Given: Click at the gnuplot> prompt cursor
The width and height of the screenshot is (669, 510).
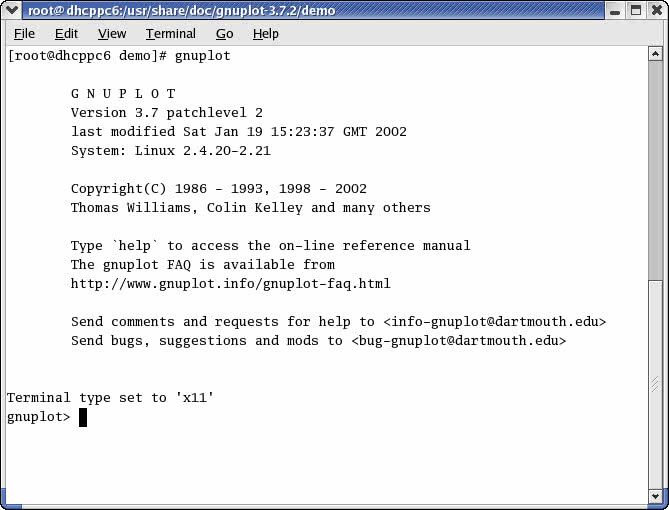Looking at the screenshot, I should 83,417.
